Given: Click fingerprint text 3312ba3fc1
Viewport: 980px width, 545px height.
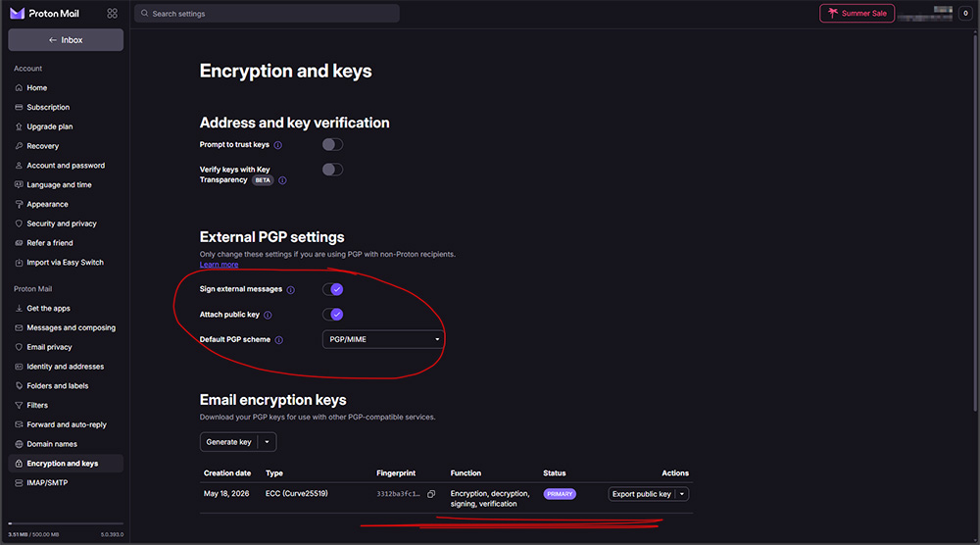Looking at the screenshot, I should point(398,494).
